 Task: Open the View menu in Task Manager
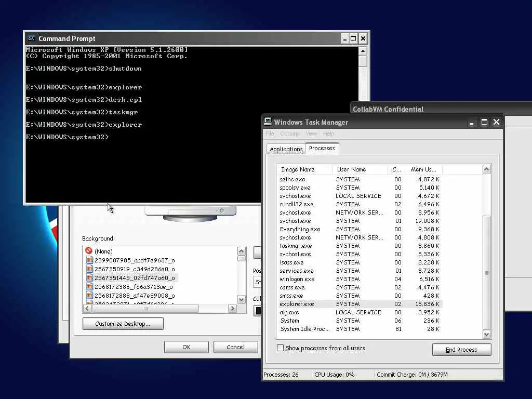(x=311, y=134)
